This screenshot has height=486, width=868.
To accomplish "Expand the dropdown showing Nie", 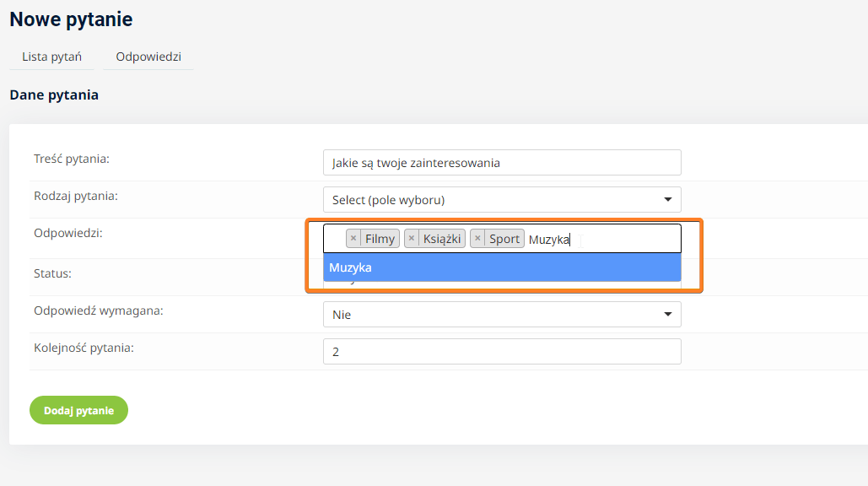I will 502,315.
